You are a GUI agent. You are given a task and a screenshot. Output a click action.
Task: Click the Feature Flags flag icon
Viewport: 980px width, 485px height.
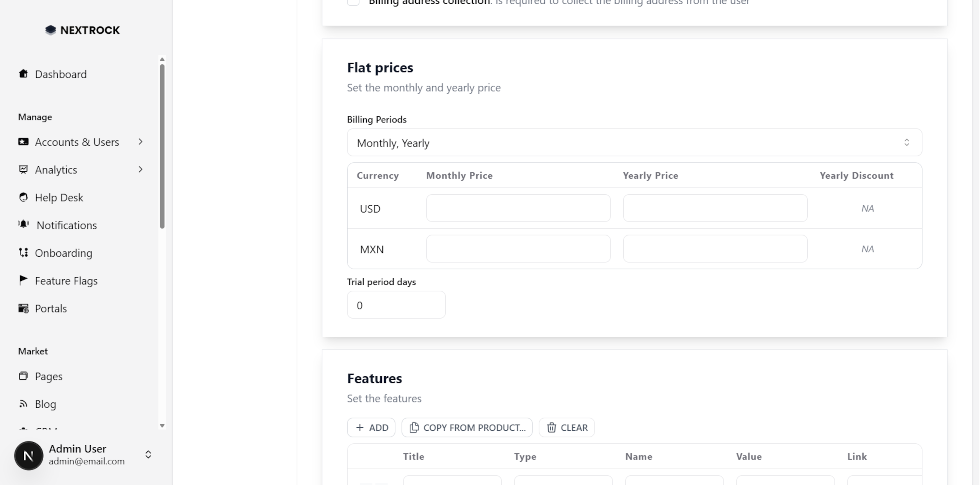(x=23, y=280)
